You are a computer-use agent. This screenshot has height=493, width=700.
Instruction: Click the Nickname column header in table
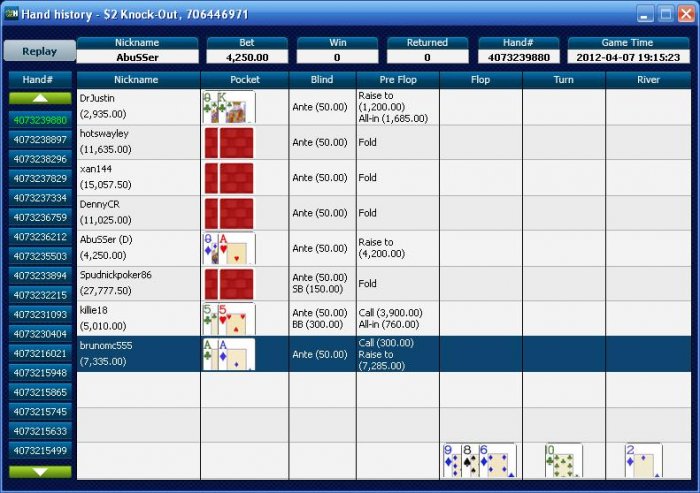[138, 80]
